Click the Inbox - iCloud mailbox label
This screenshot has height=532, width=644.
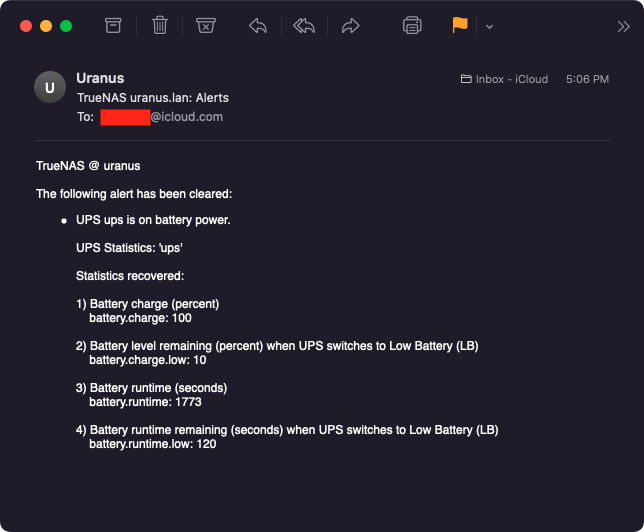tap(505, 79)
